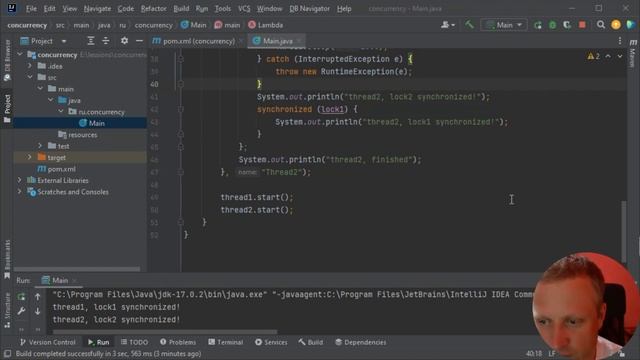The height and width of the screenshot is (360, 640).
Task: Open the Dependencies tool window
Action: click(x=360, y=342)
